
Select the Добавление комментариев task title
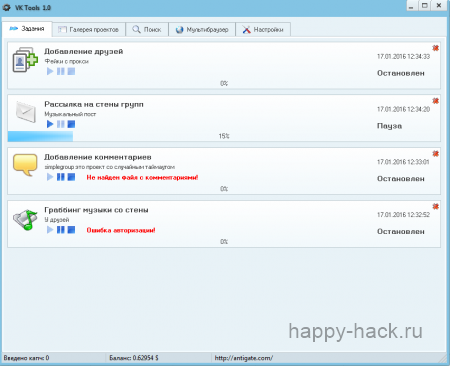coord(98,157)
